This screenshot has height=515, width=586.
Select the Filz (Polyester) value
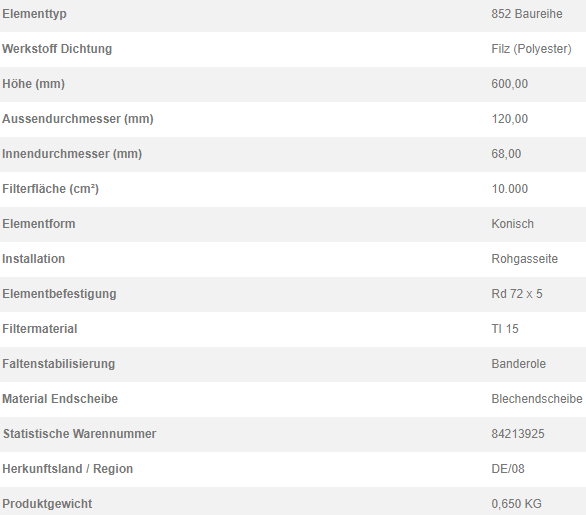(x=531, y=49)
